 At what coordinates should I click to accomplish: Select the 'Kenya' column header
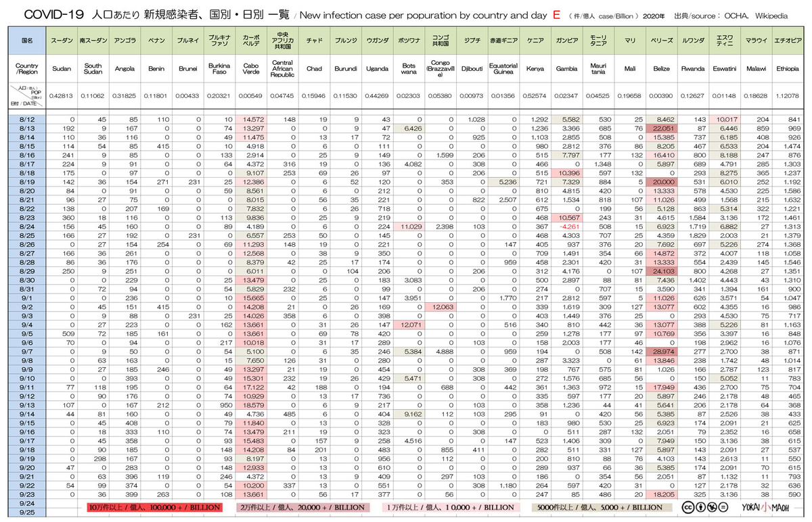point(535,69)
